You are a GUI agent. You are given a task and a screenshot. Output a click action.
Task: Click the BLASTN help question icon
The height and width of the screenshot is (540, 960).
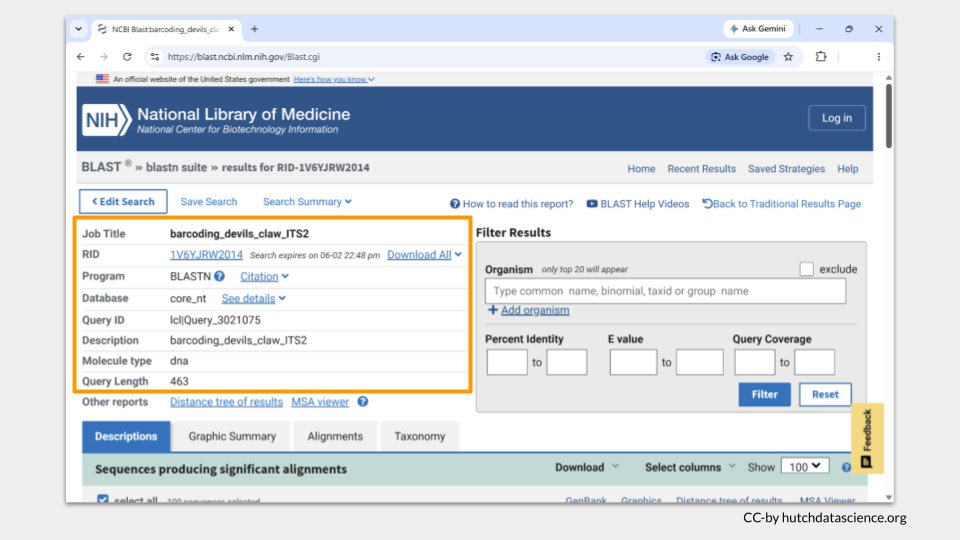point(219,276)
